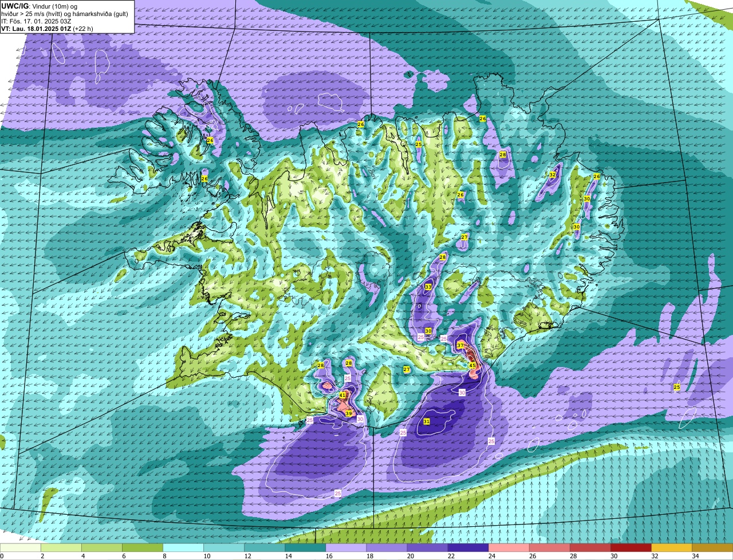Click the title line 'UWC/IG: Vindur (10m) og'
Image resolution: width=733 pixels, height=560 pixels.
pyautogui.click(x=39, y=6)
